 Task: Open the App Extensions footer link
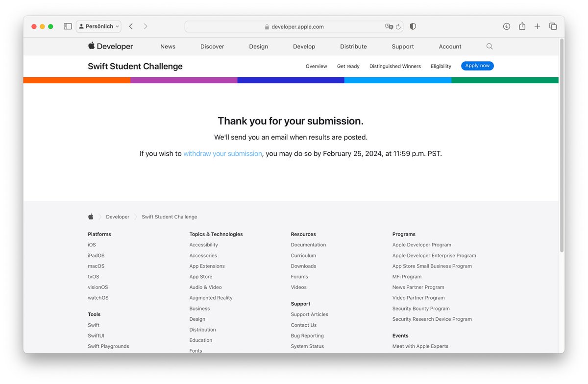[x=207, y=266]
